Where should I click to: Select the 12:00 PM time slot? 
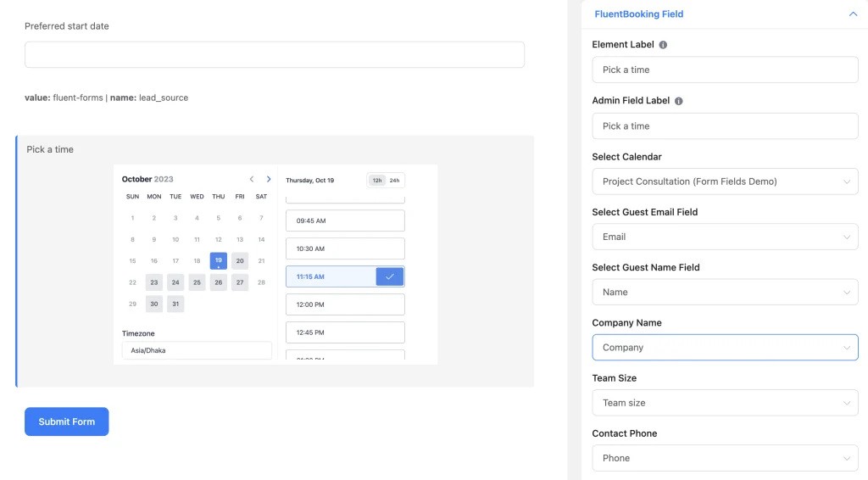point(345,304)
